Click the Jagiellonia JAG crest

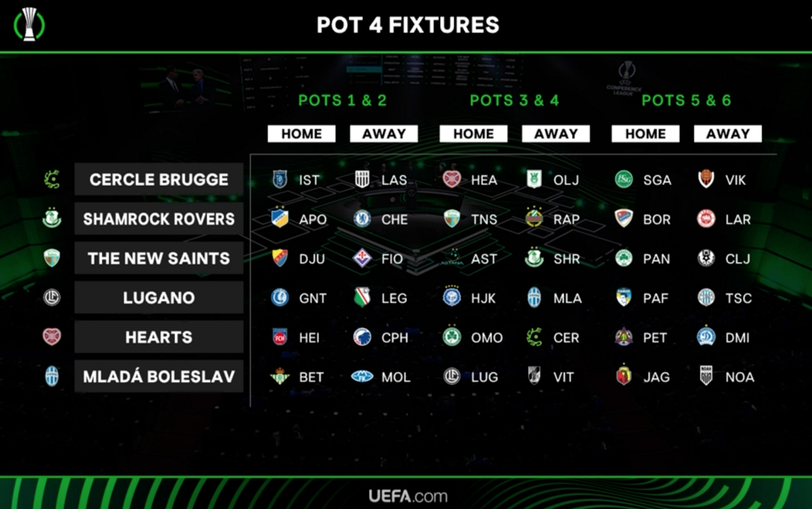623,376
